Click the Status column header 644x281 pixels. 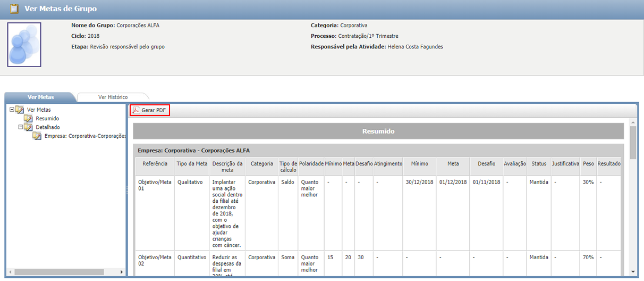[538, 164]
